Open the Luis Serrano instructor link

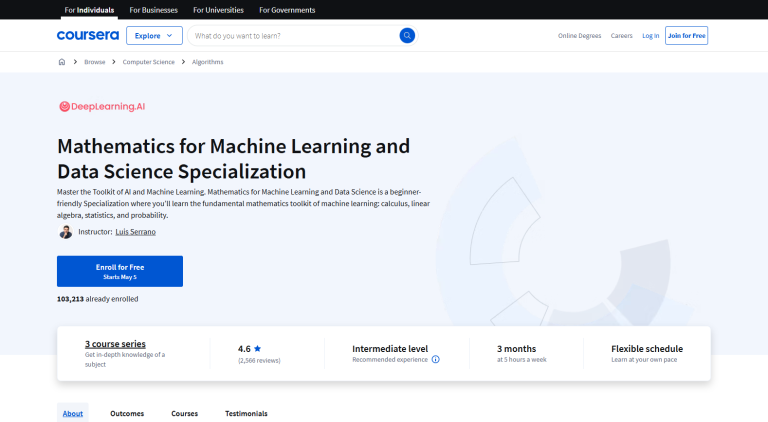click(136, 232)
